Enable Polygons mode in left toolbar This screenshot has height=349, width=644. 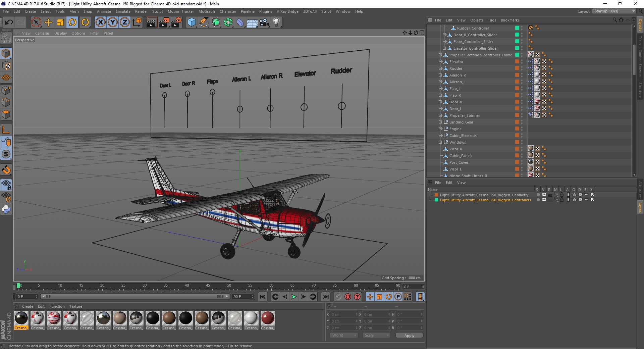coord(6,114)
